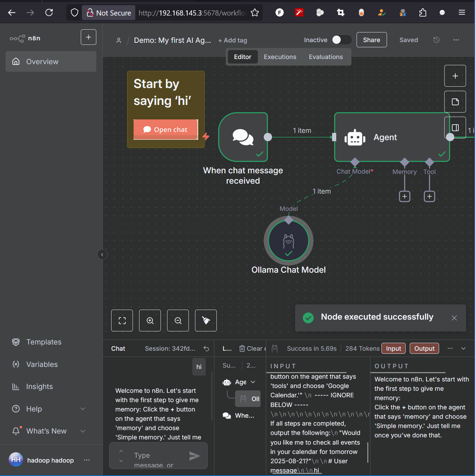Expand the What's New chevron
The width and height of the screenshot is (475, 476).
click(83, 431)
